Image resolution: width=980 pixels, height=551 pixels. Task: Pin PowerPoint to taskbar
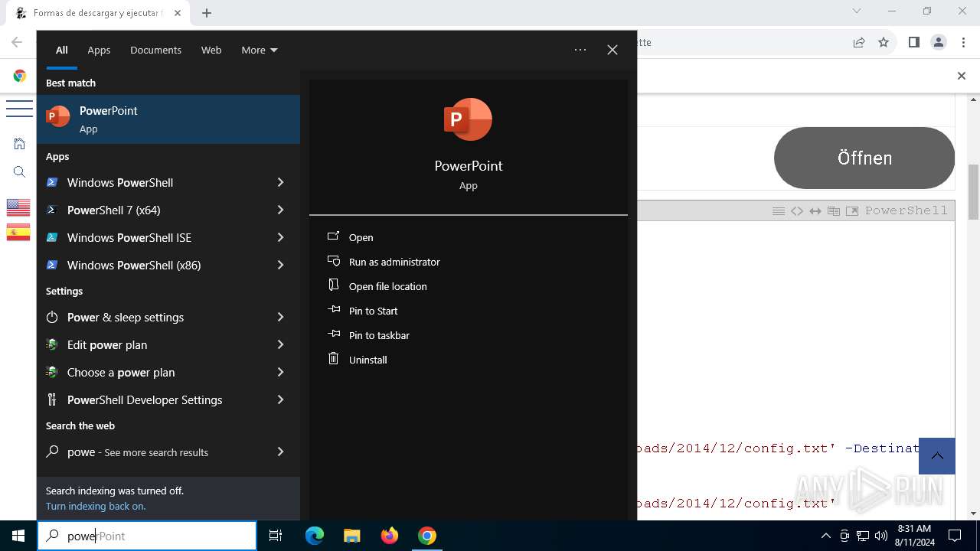(379, 335)
